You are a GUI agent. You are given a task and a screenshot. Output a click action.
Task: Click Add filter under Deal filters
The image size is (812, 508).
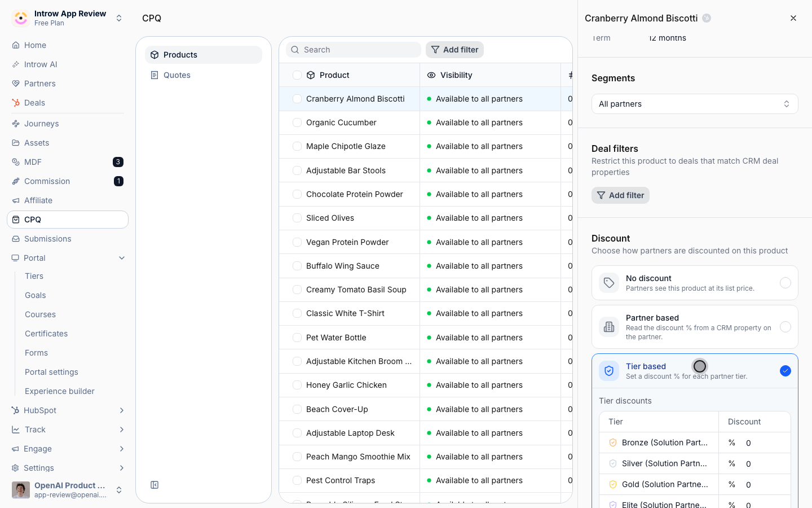pos(620,195)
